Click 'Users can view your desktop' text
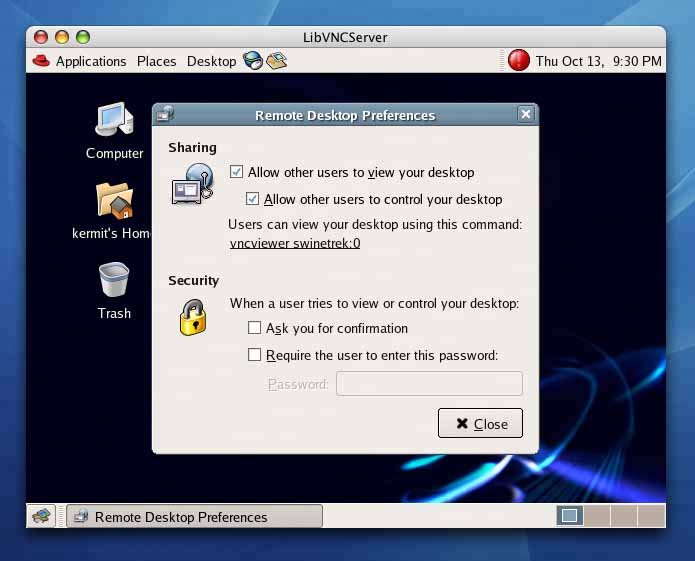This screenshot has width=695, height=561. (x=375, y=225)
